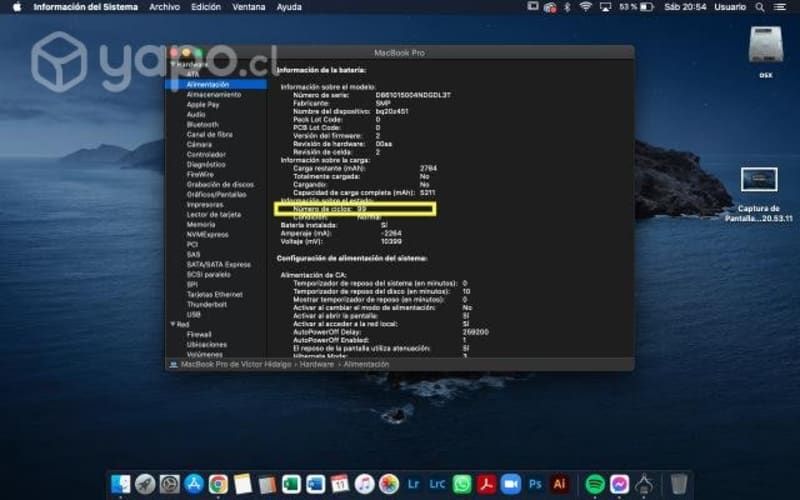The image size is (800, 500).
Task: Select Diagnóstico in the sidebar
Action: (206, 164)
